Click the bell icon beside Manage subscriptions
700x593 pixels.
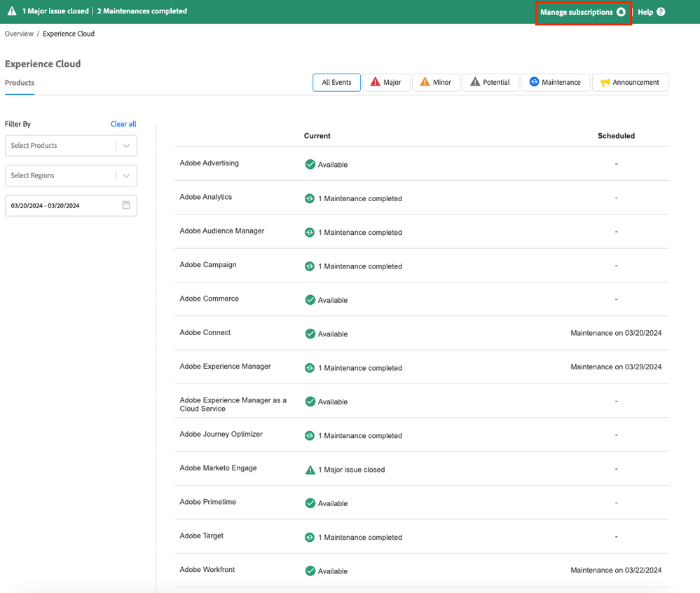(x=621, y=12)
